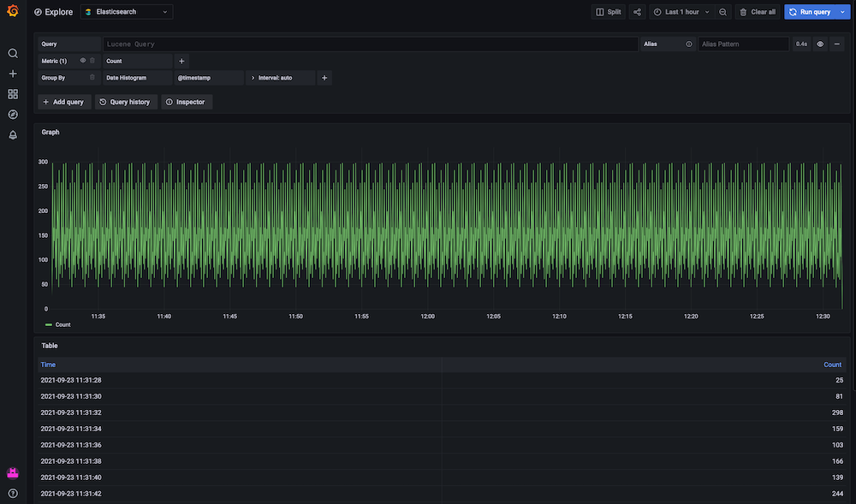Open the Dashboards icon in the sidebar
This screenshot has height=504, width=856.
[13, 94]
